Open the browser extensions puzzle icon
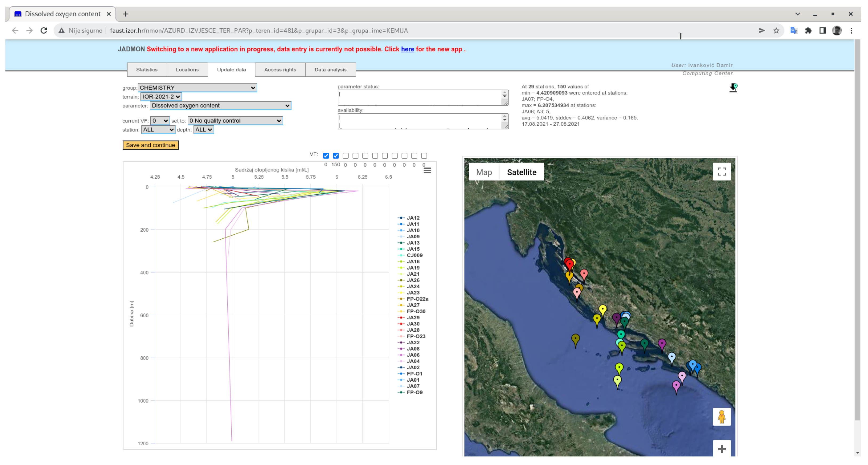868x465 pixels. (x=808, y=31)
